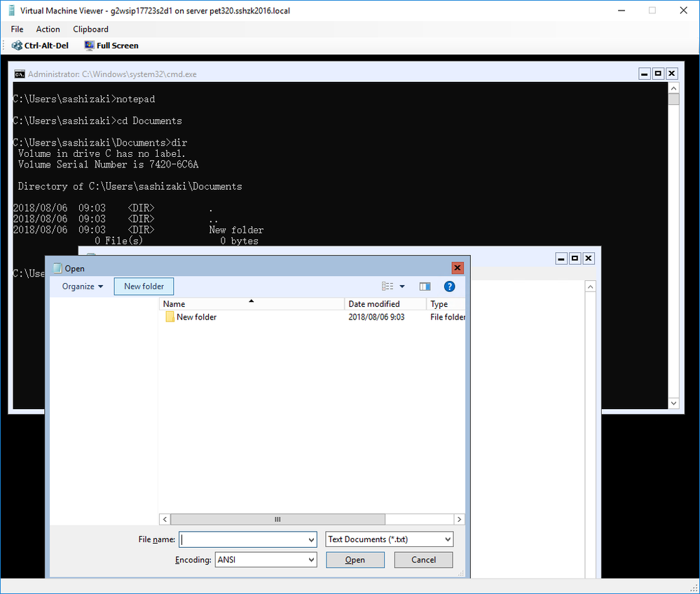The width and height of the screenshot is (700, 594).
Task: Click the 'Volume Serial Number is 7420-6C6A' line
Action: (108, 165)
